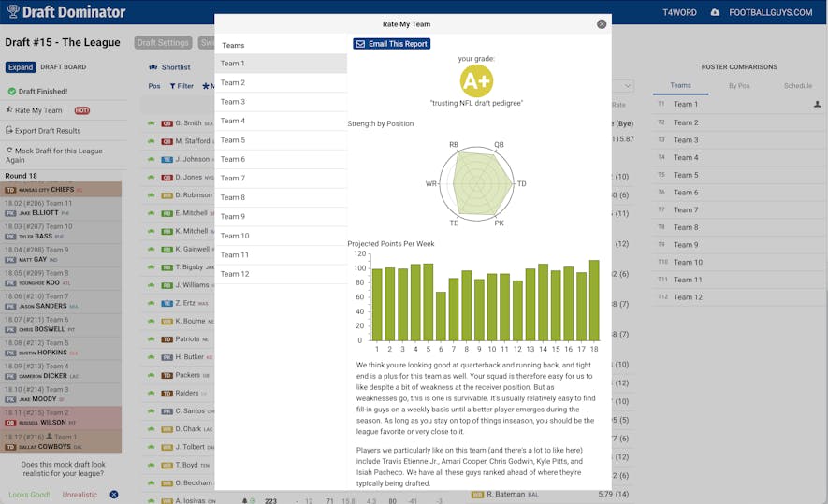This screenshot has height=504, width=828.
Task: Select Team 2 in the Teams list
Action: 281,82
